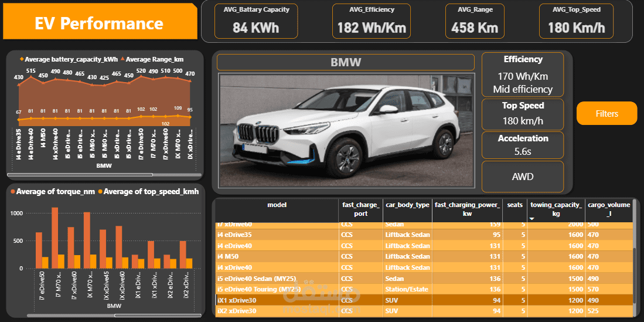Click the BMW brand title box
Image resolution: width=644 pixels, height=322 pixels.
pos(345,62)
